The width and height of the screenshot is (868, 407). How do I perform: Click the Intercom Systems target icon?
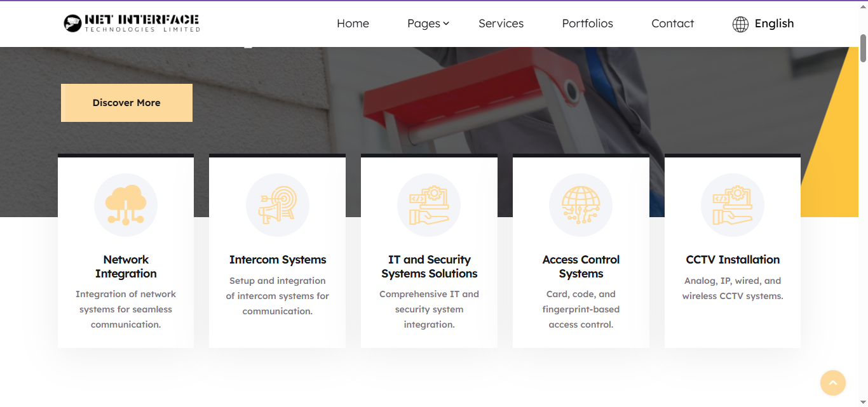[x=278, y=205]
